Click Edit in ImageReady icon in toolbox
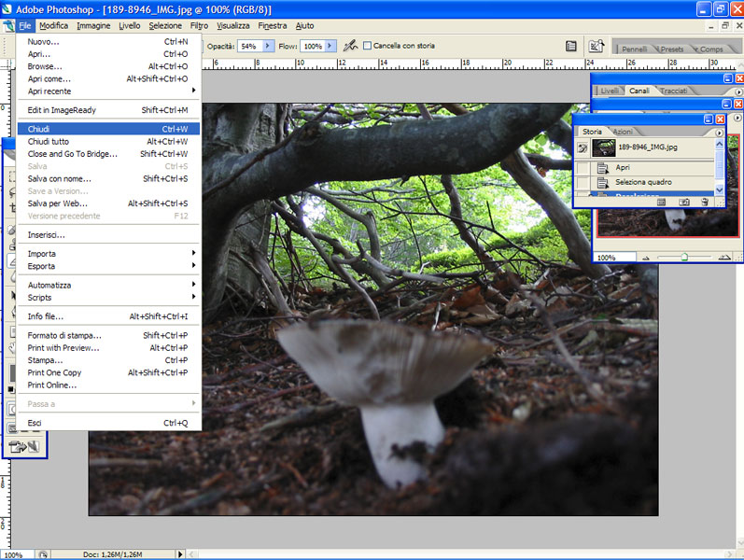The image size is (744, 560). click(x=19, y=447)
